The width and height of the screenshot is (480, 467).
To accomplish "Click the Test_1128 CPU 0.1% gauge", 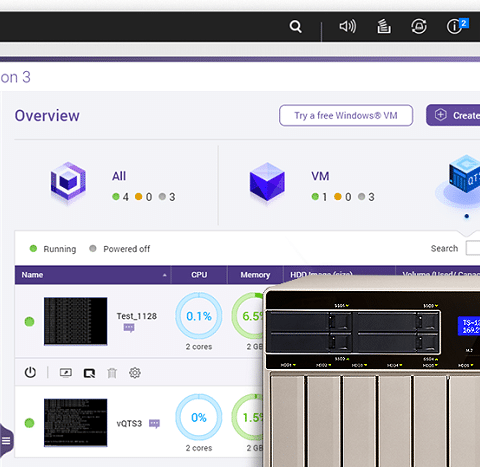I will 199,316.
